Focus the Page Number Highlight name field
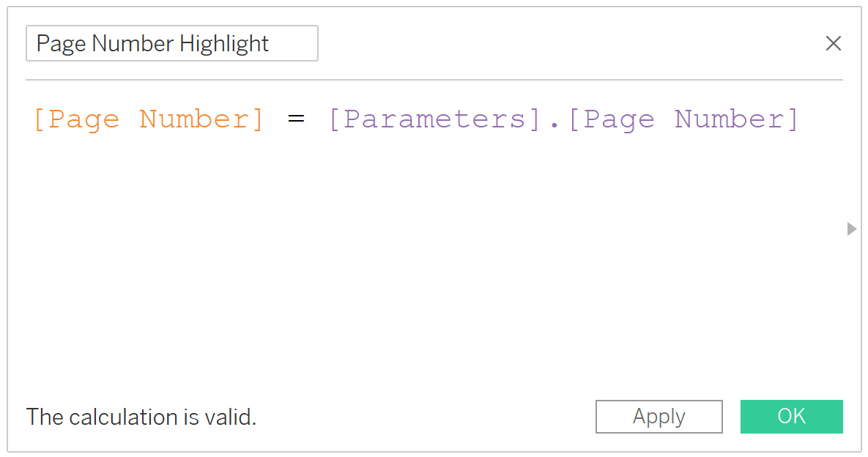Screen dimensions: 868x457 pos(171,44)
